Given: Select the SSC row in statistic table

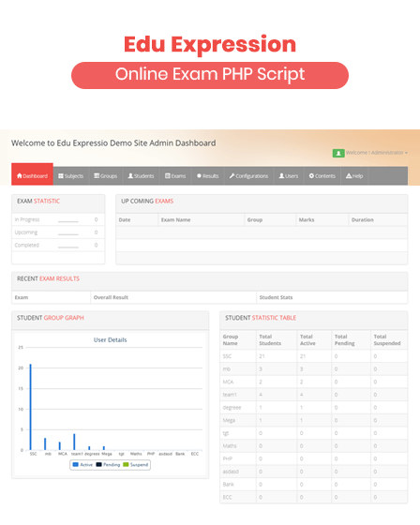Looking at the screenshot, I should (314, 356).
